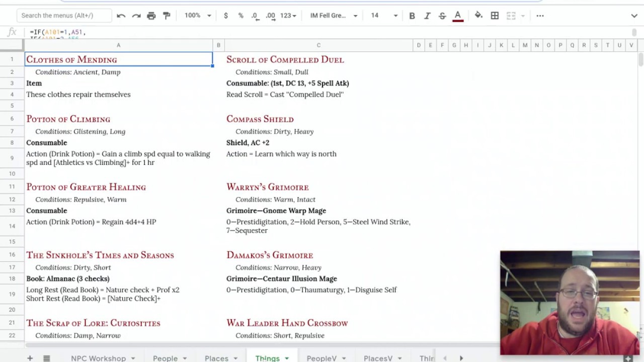This screenshot has width=644, height=362.
Task: Decrease decimal places icon
Action: [255, 16]
